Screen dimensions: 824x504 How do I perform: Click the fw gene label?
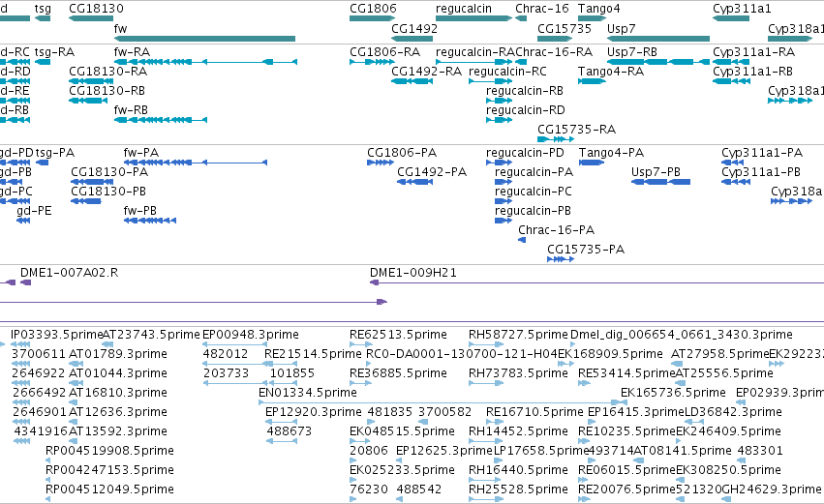tap(120, 29)
